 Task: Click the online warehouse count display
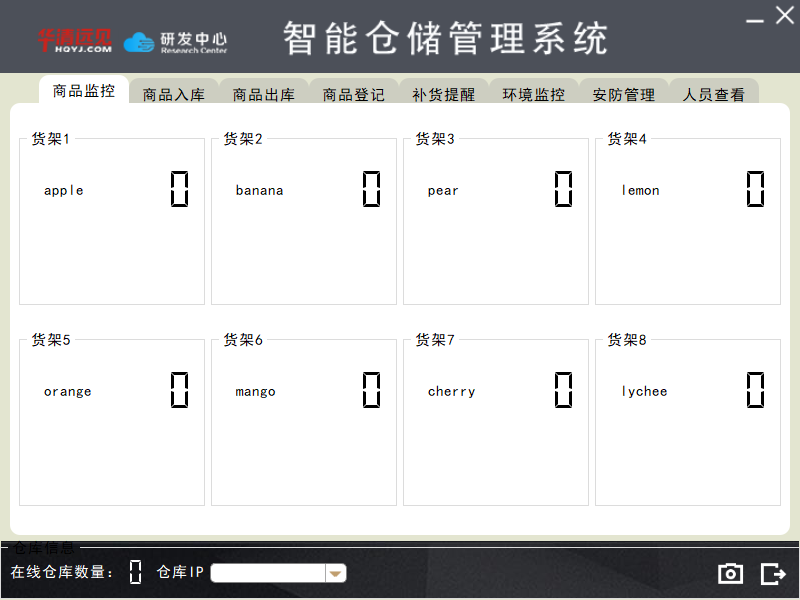tap(136, 572)
